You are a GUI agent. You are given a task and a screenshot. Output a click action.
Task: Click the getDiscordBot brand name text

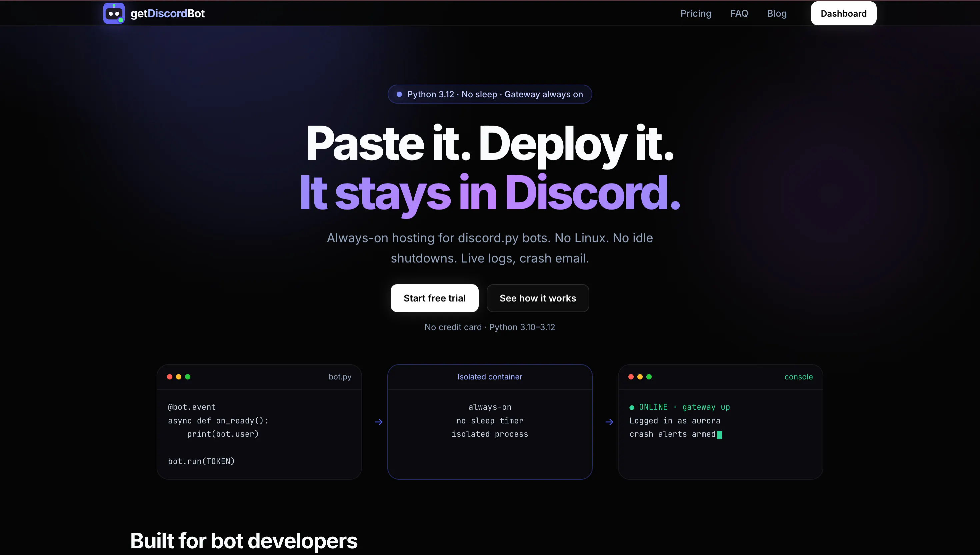tap(167, 13)
